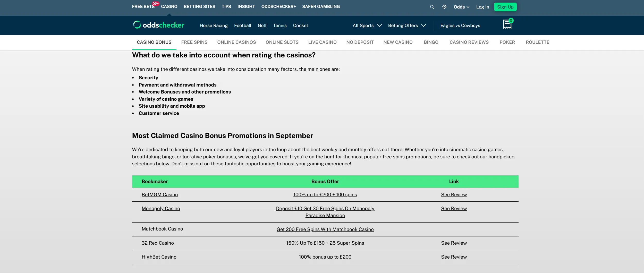Switch to the Free Spins tab
The image size is (644, 273).
194,42
